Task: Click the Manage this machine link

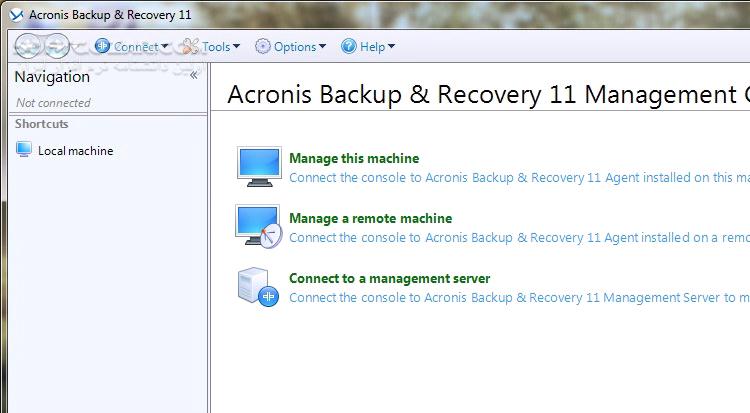Action: pos(354,158)
